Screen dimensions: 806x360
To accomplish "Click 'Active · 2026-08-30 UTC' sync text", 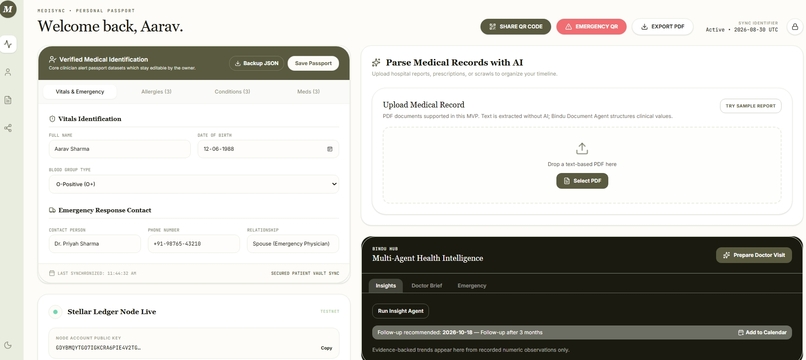I will click(x=742, y=30).
